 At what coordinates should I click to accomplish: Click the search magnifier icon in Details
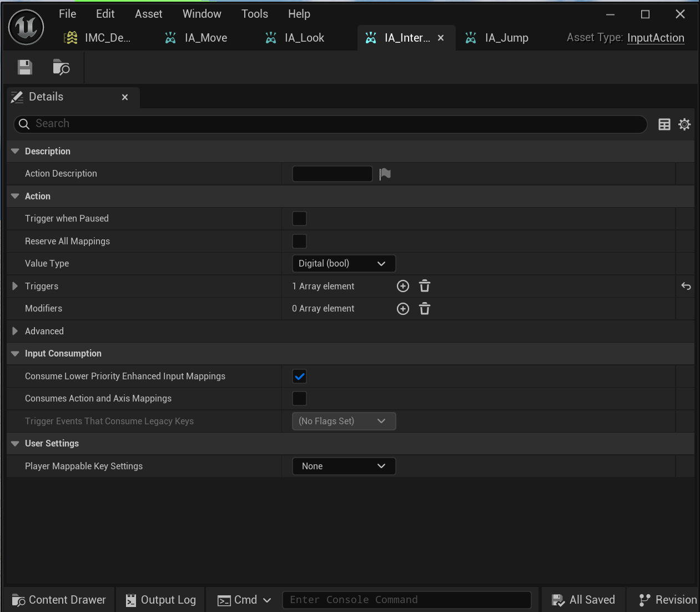click(x=24, y=124)
